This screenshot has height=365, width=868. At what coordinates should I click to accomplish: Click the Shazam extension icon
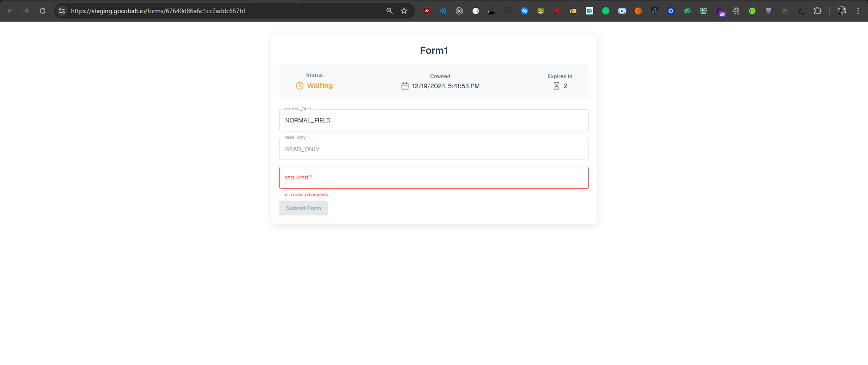(x=524, y=11)
